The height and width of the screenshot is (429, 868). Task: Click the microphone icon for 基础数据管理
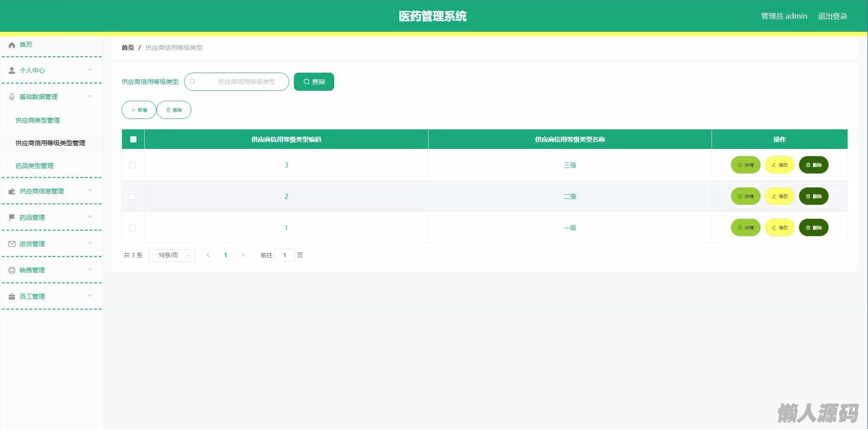[12, 97]
